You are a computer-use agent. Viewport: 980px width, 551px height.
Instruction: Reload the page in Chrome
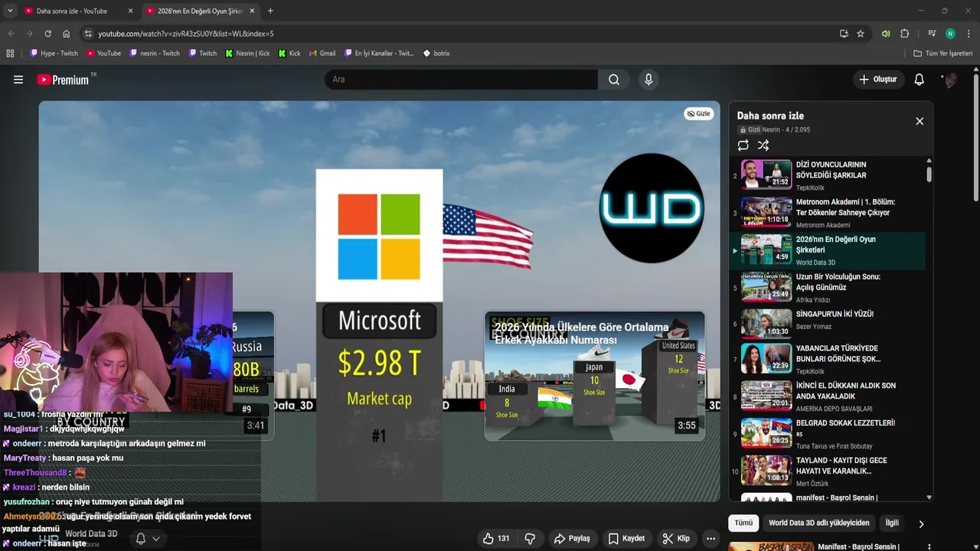[47, 34]
